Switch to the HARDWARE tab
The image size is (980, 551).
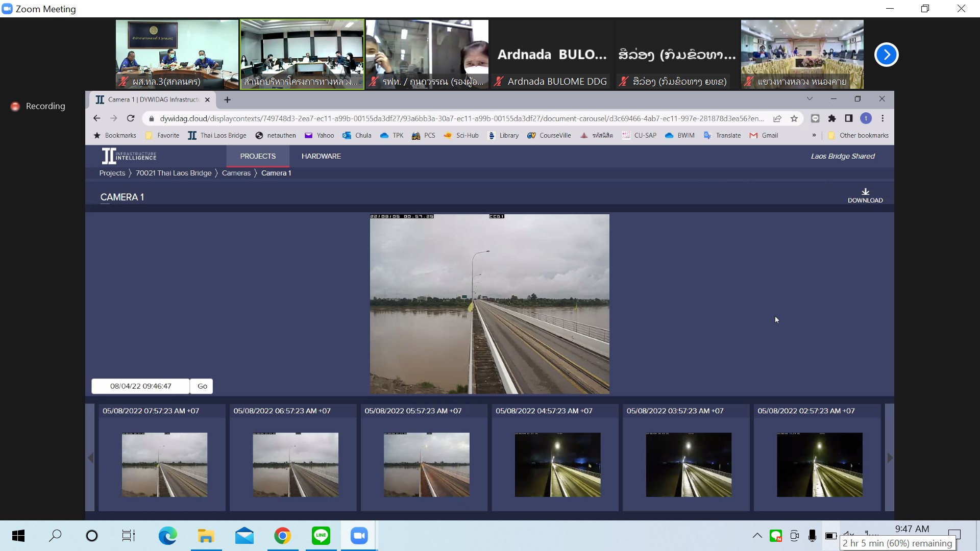(321, 156)
